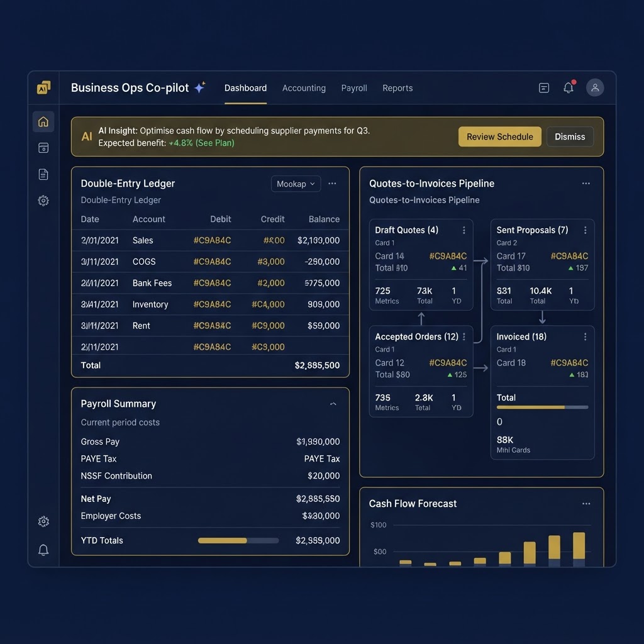Open the Invoiced card kebab menu

[586, 337]
